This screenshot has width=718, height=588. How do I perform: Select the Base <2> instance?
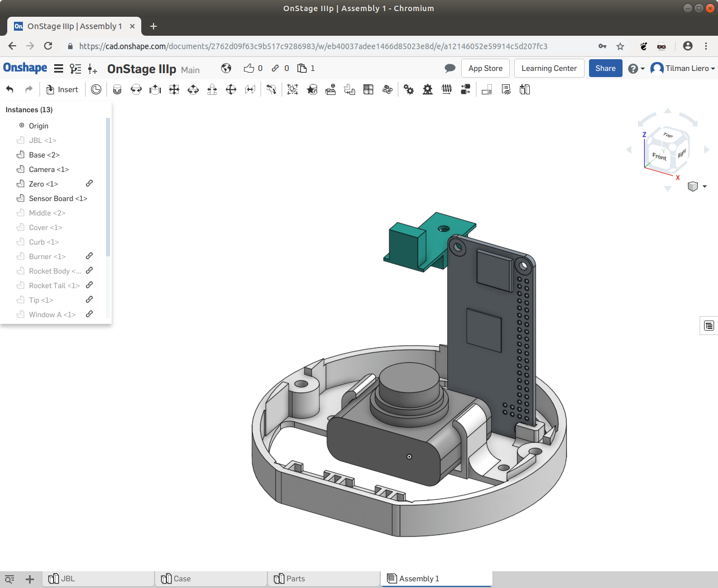pos(44,155)
